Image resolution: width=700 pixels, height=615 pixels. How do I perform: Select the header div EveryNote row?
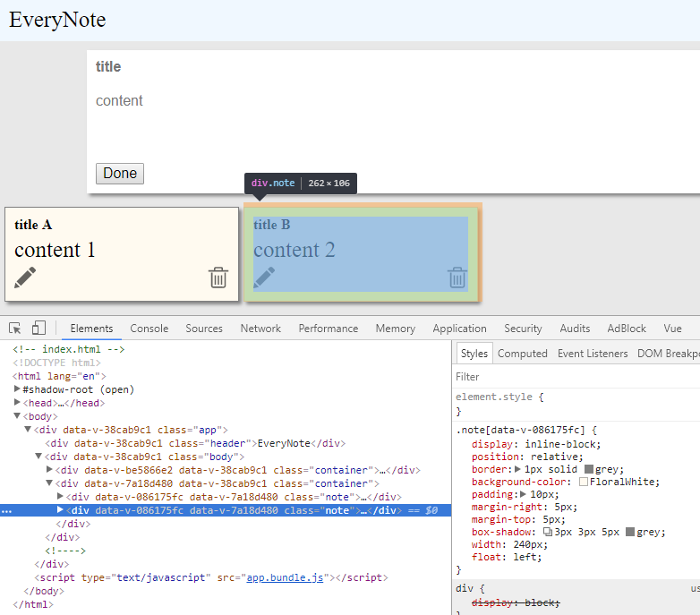pyautogui.click(x=195, y=443)
